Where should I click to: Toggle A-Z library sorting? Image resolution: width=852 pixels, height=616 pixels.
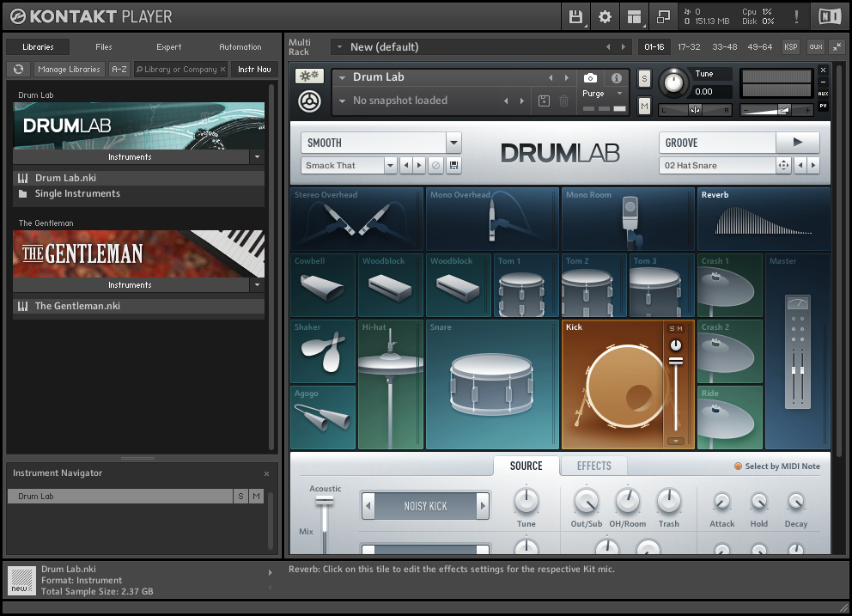click(x=119, y=69)
